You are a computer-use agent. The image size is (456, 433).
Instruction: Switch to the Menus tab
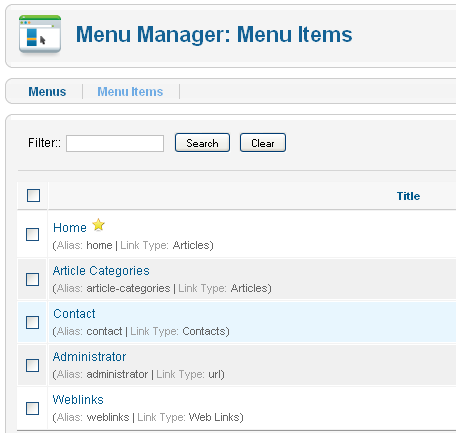click(47, 92)
